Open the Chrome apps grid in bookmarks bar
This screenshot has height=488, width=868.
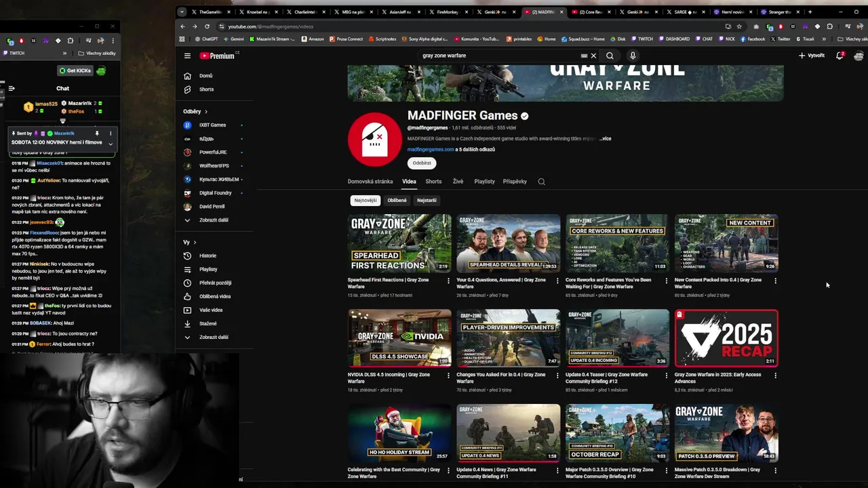(182, 39)
